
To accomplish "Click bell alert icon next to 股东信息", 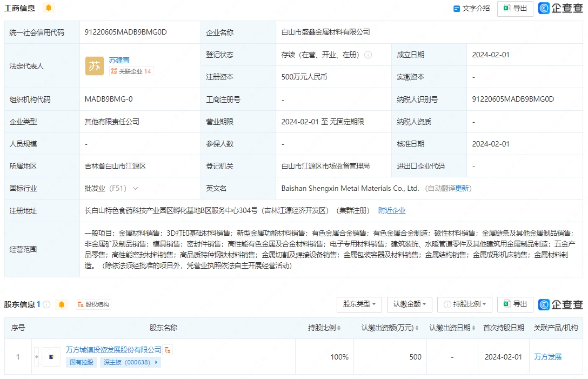I will tap(62, 304).
